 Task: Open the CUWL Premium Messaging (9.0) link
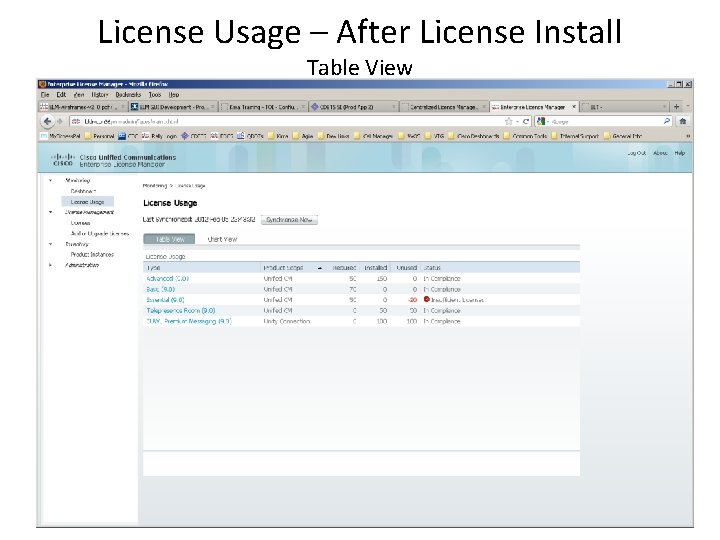click(189, 321)
